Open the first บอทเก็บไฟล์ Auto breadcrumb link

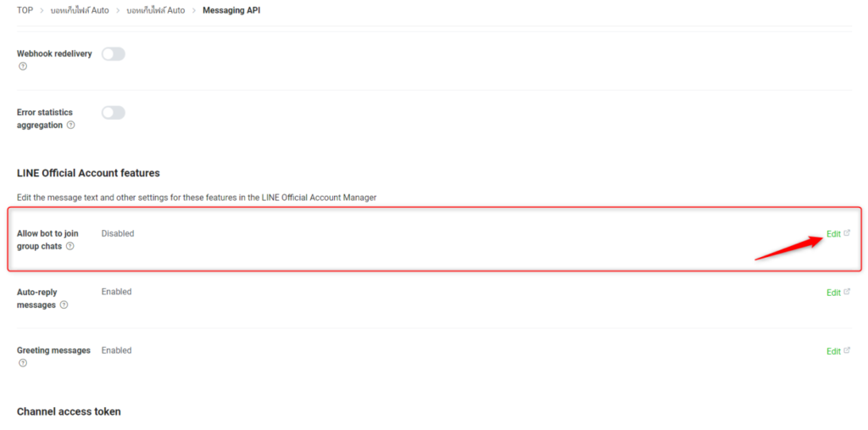click(80, 10)
